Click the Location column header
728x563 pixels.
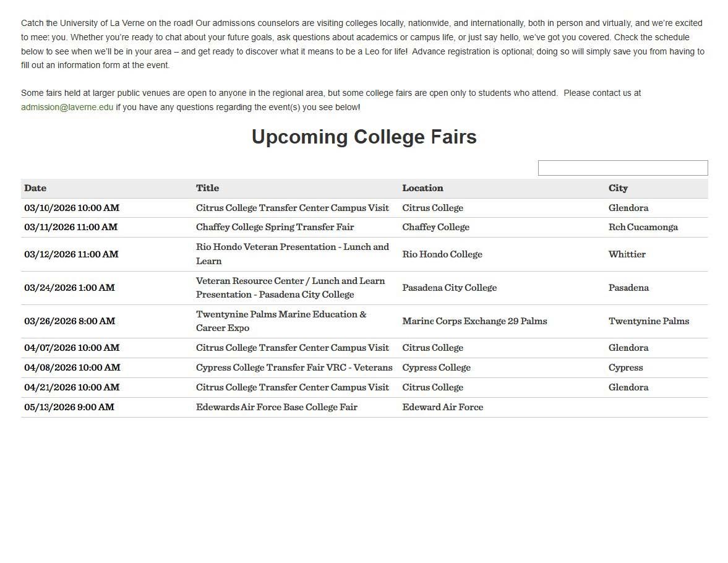coord(422,188)
